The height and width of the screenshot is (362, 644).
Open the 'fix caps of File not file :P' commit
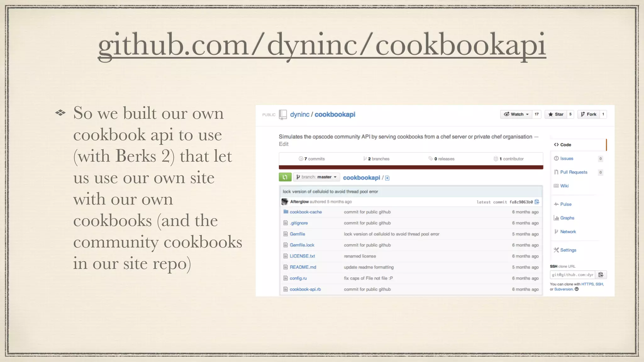(x=368, y=278)
